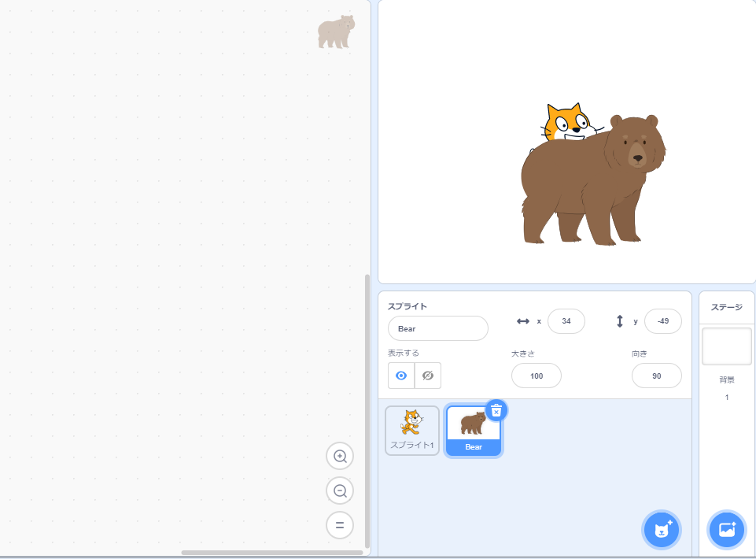Viewport: 756px width, 559px height.
Task: Click the 向き label
Action: (x=640, y=354)
